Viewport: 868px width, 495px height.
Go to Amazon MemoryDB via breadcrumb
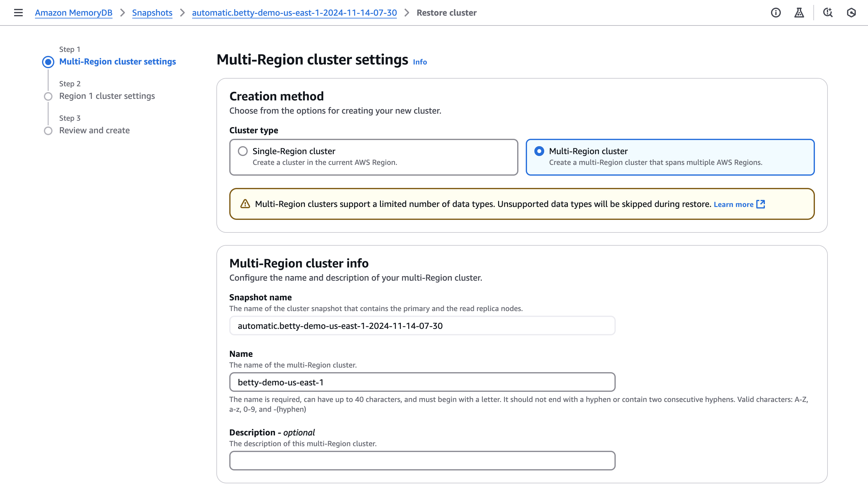tap(73, 13)
